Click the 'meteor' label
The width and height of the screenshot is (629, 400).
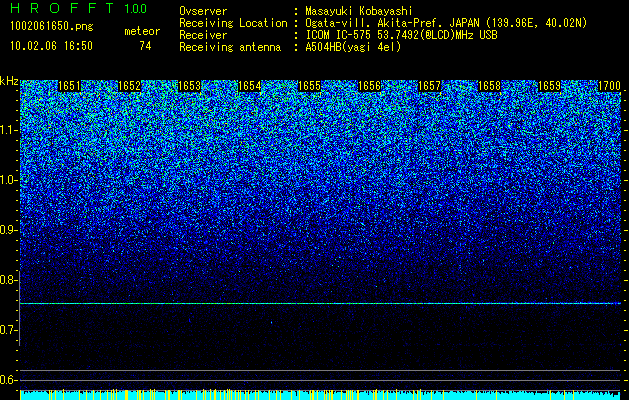point(142,31)
